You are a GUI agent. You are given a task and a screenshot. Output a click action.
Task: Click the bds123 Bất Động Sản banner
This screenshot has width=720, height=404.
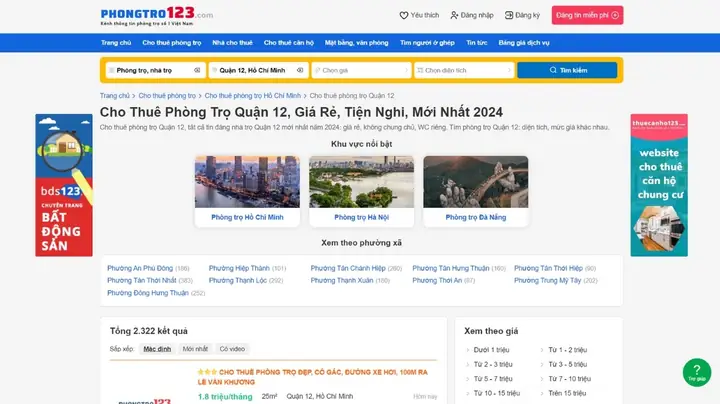pos(64,185)
